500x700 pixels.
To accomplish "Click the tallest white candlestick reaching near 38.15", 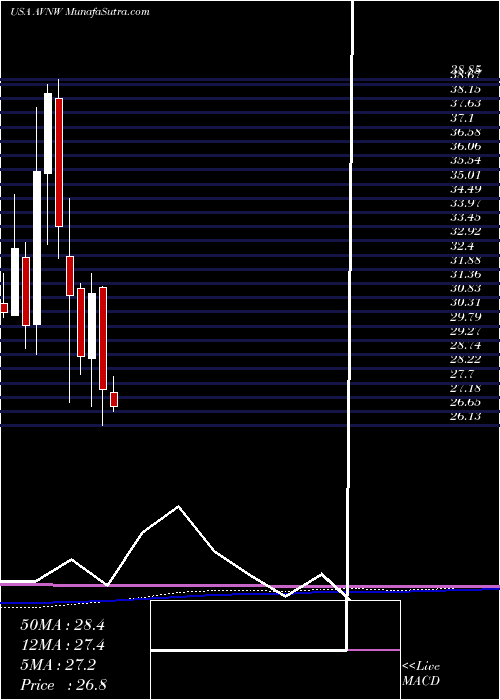I will pyautogui.click(x=48, y=133).
